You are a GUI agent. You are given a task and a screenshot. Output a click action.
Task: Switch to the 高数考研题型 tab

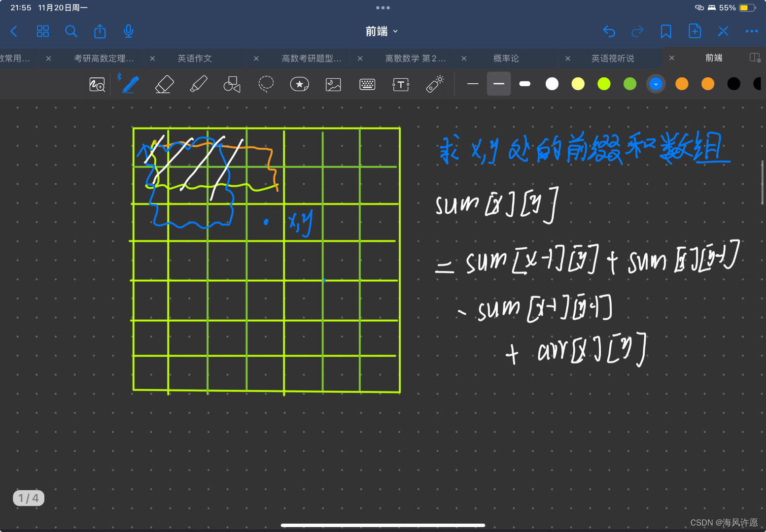tap(312, 58)
